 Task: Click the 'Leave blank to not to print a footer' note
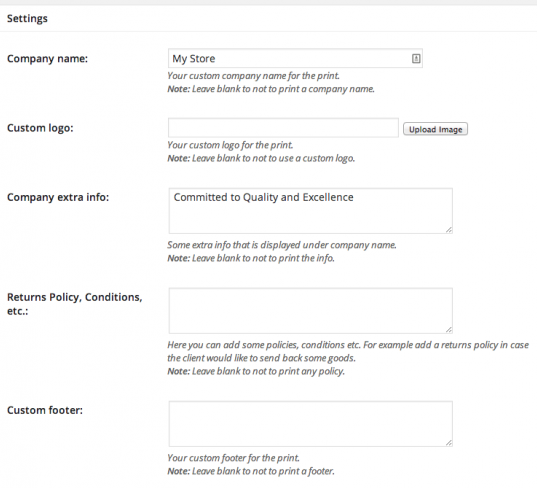pos(263,471)
